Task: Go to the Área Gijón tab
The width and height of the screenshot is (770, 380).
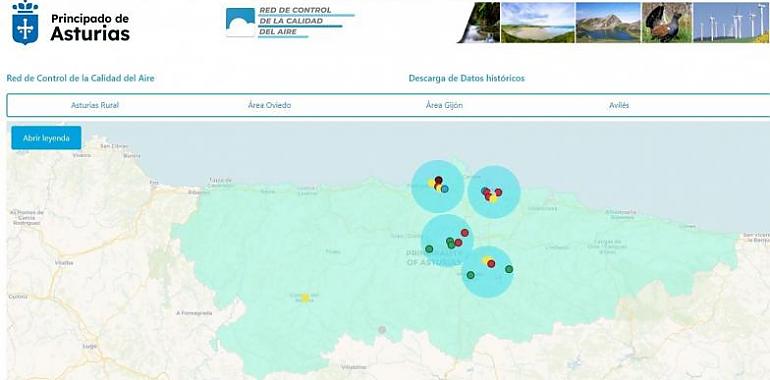Action: pyautogui.click(x=444, y=106)
